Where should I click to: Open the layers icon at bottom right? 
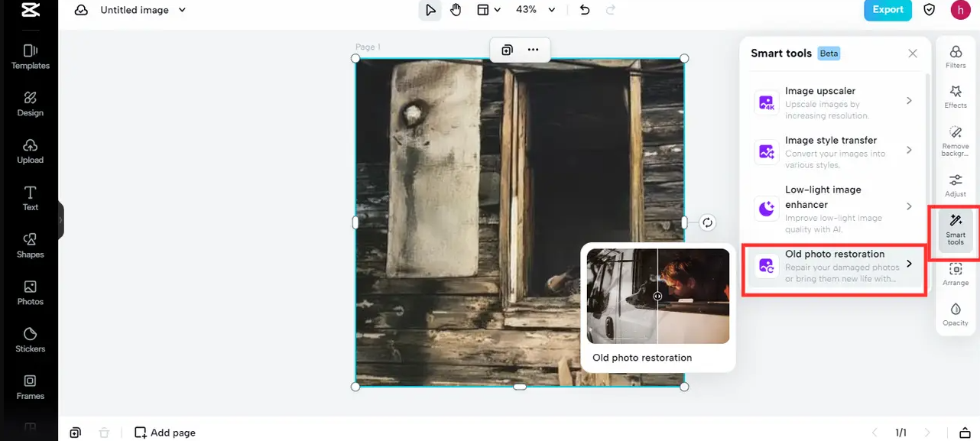(x=965, y=433)
